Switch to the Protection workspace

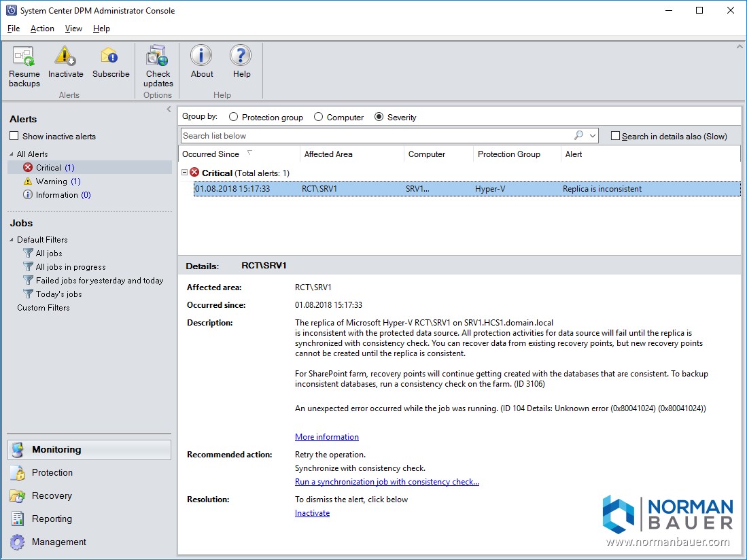[89, 472]
